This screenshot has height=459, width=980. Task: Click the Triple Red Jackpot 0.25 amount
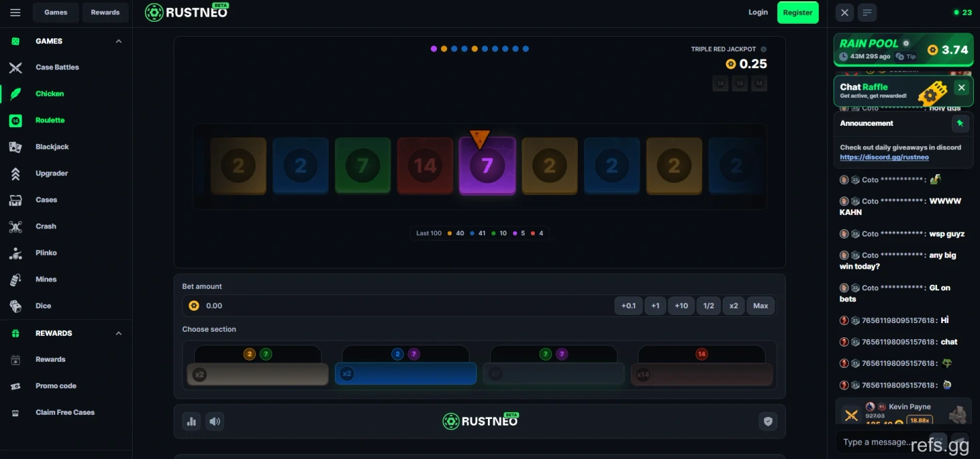tap(747, 64)
